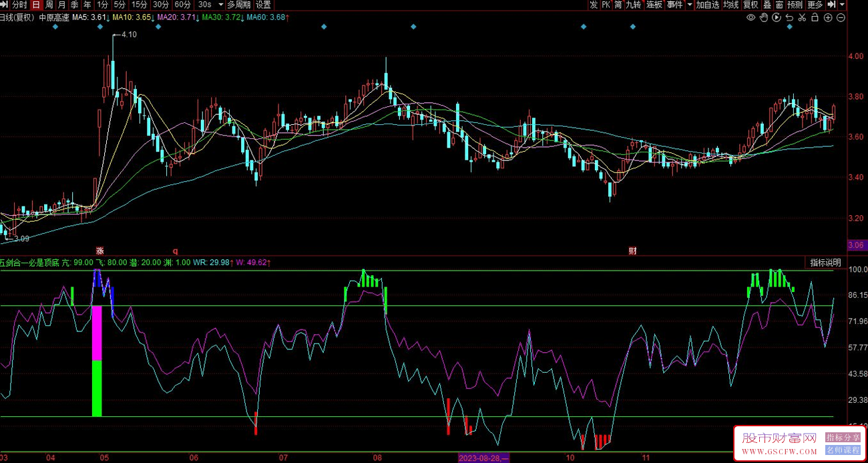Switch to the 30分 minute chart
868x463 pixels.
coord(161,5)
